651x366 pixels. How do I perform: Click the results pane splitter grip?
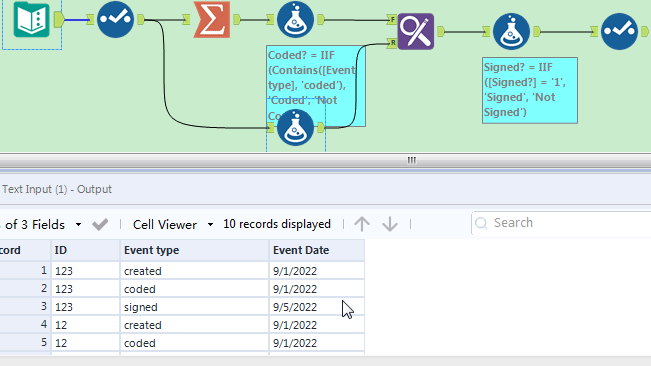point(411,160)
